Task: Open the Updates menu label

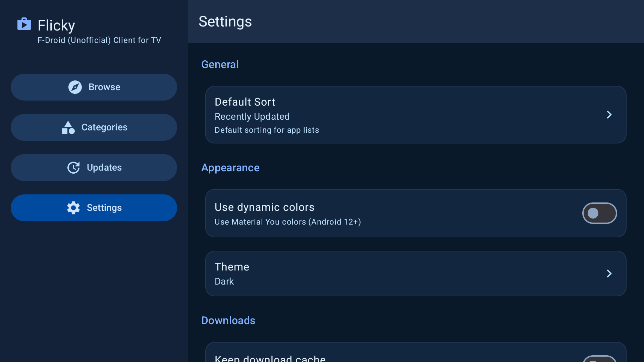Action: (x=104, y=168)
